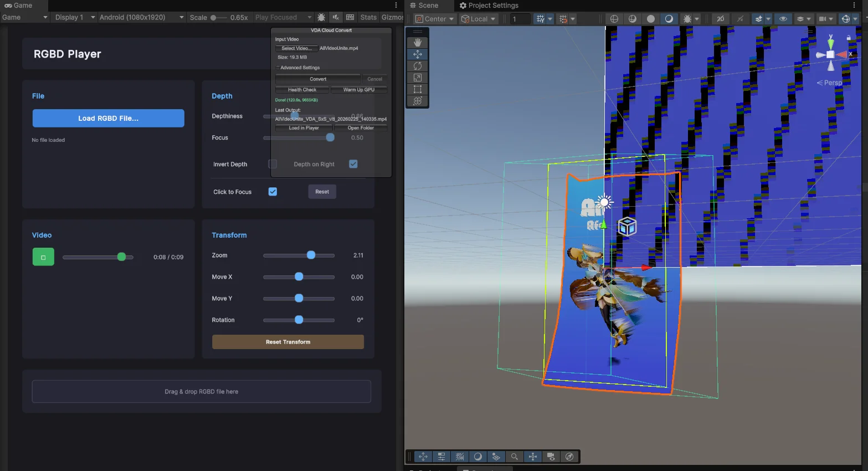Screen dimensions: 868x471
Task: Toggle the orientation gizmo lock
Action: click(849, 38)
